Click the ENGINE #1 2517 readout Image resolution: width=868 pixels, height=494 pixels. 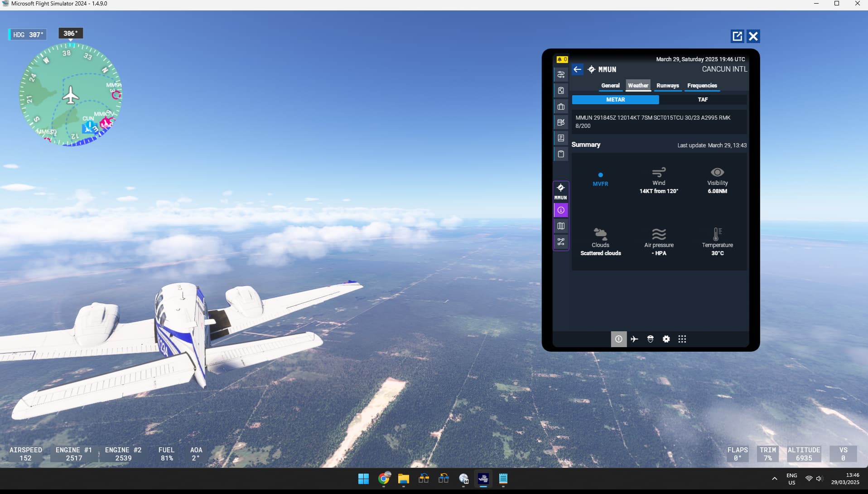pos(74,454)
